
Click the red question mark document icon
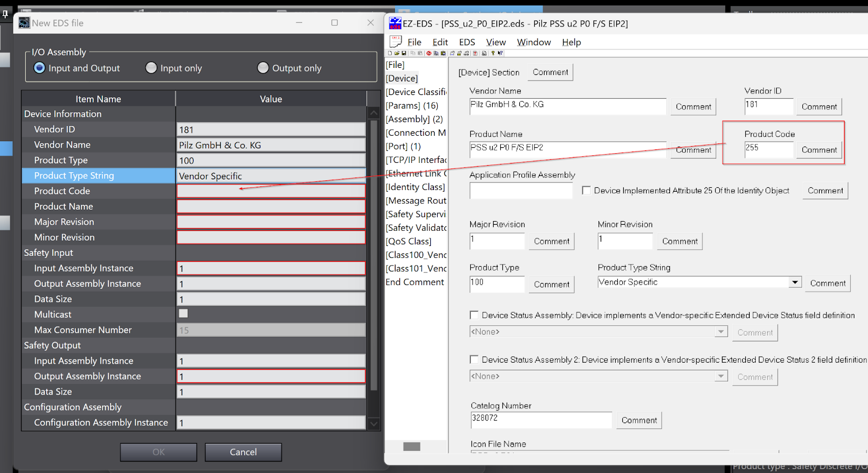[x=475, y=53]
